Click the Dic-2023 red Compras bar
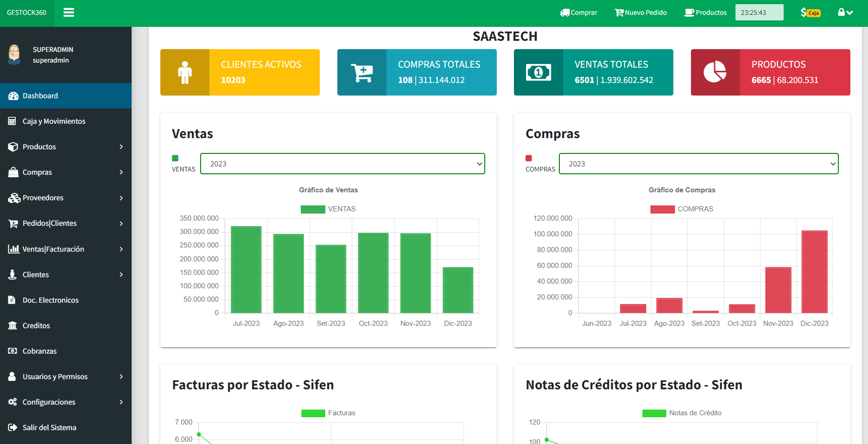The height and width of the screenshot is (444, 868). pos(814,272)
